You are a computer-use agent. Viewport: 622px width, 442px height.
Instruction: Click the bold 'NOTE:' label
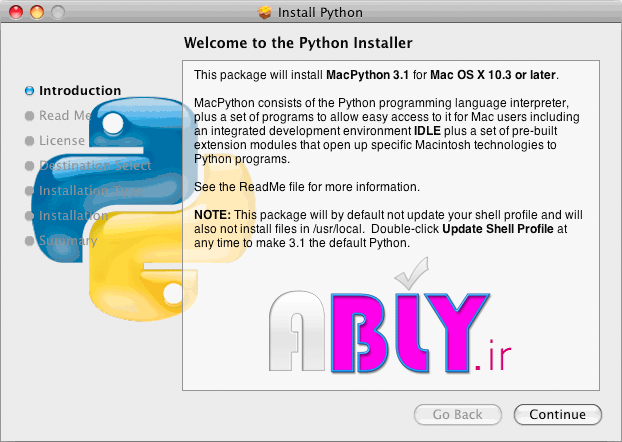point(212,215)
